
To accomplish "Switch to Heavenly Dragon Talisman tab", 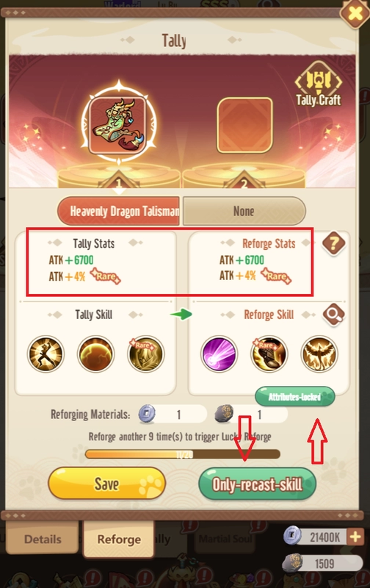I will [119, 211].
